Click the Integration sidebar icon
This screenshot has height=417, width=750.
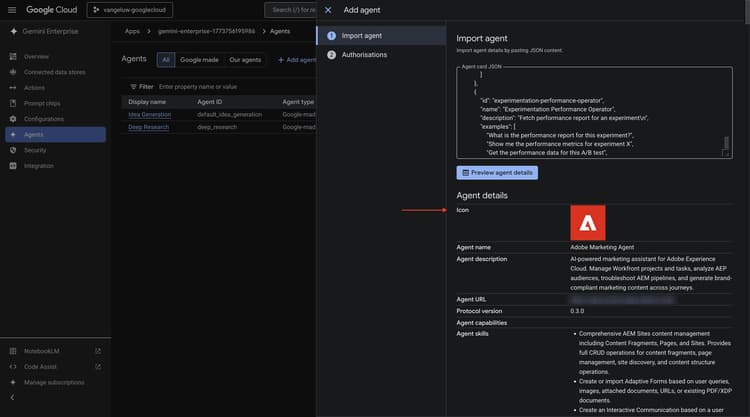[x=13, y=166]
